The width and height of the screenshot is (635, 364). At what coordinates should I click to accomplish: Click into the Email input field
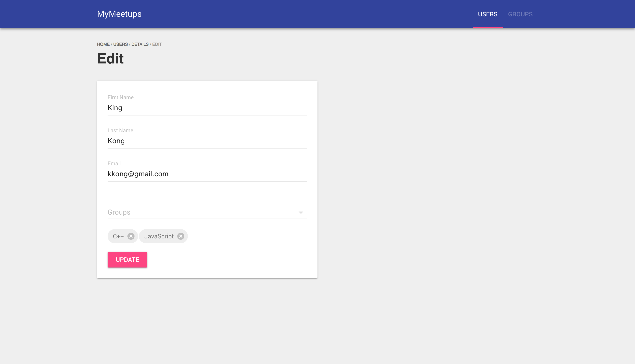[x=207, y=174]
